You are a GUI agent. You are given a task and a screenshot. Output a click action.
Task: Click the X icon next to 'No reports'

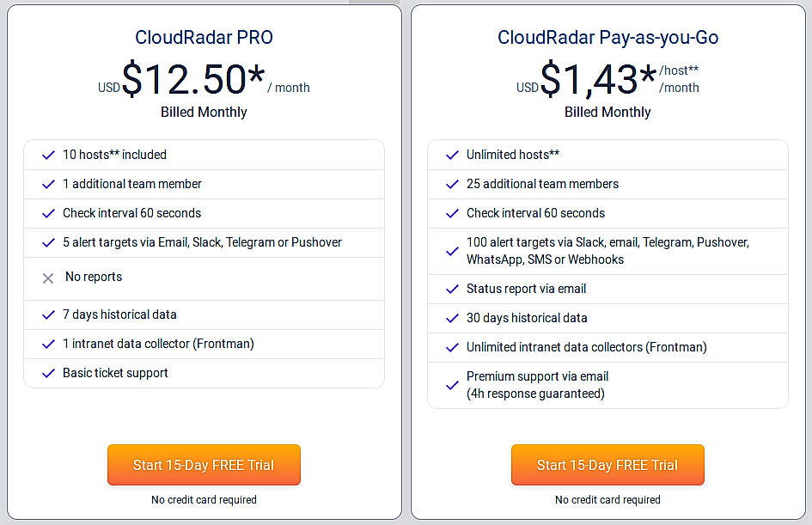[x=48, y=278]
